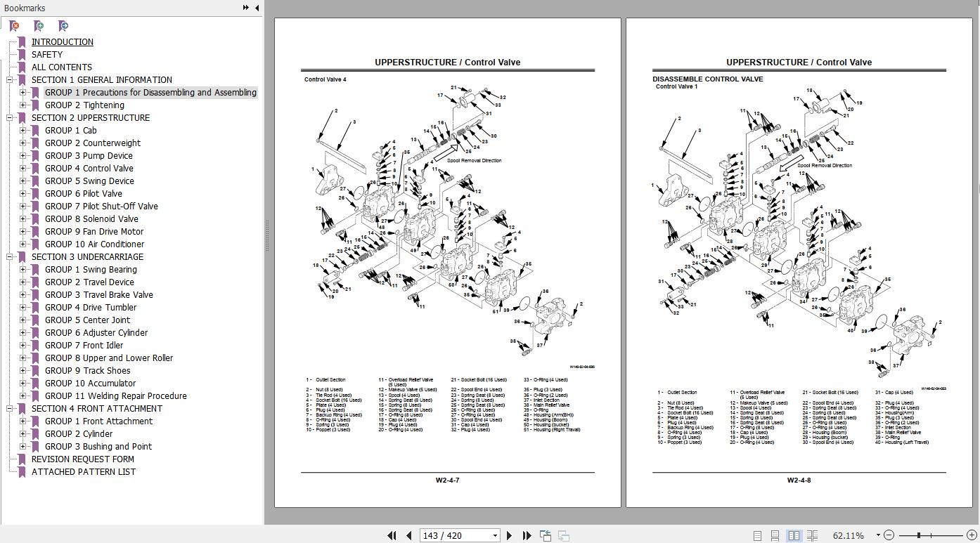The height and width of the screenshot is (543, 980).
Task: Collapse the Bookmarks panel with the left triangle
Action: click(x=257, y=8)
